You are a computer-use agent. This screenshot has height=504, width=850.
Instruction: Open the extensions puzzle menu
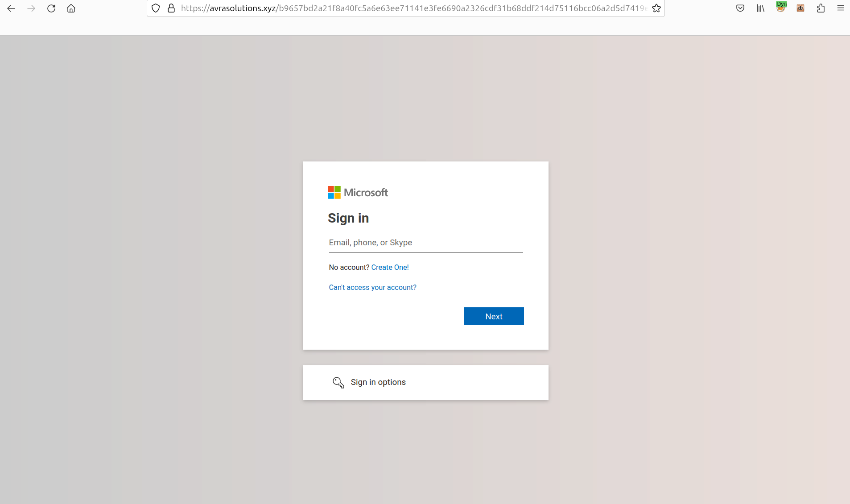[821, 8]
